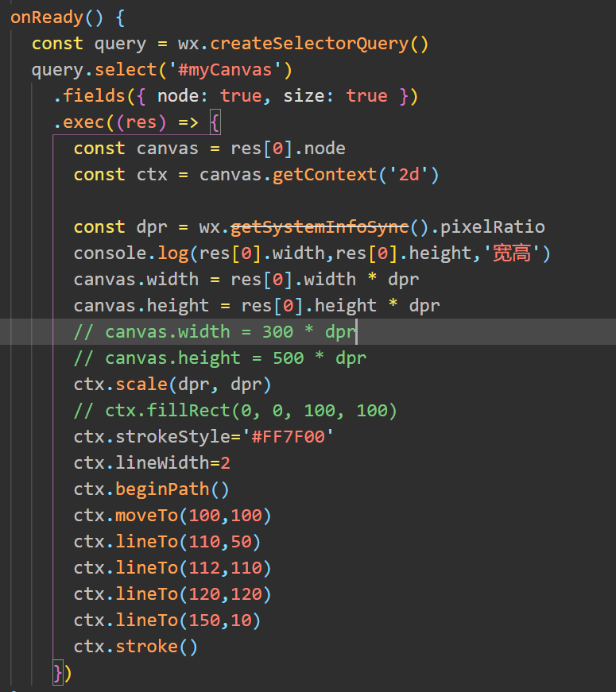Click console.log statement's log method
The image size is (616, 692).
(172, 253)
